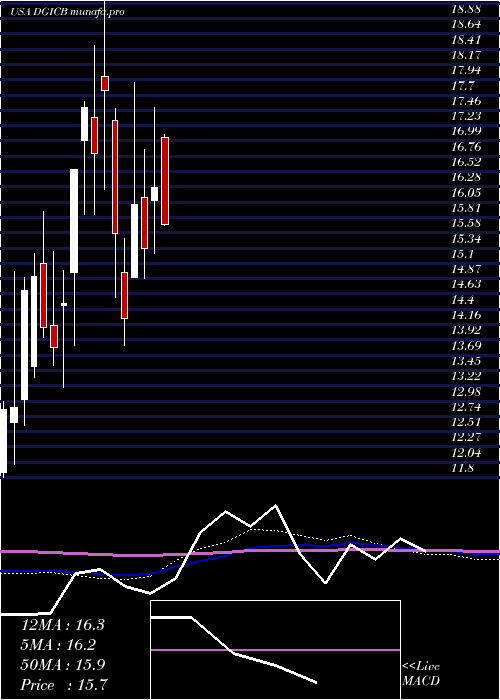
Task: Select the doji candle near 14.4
Action: 64,304
